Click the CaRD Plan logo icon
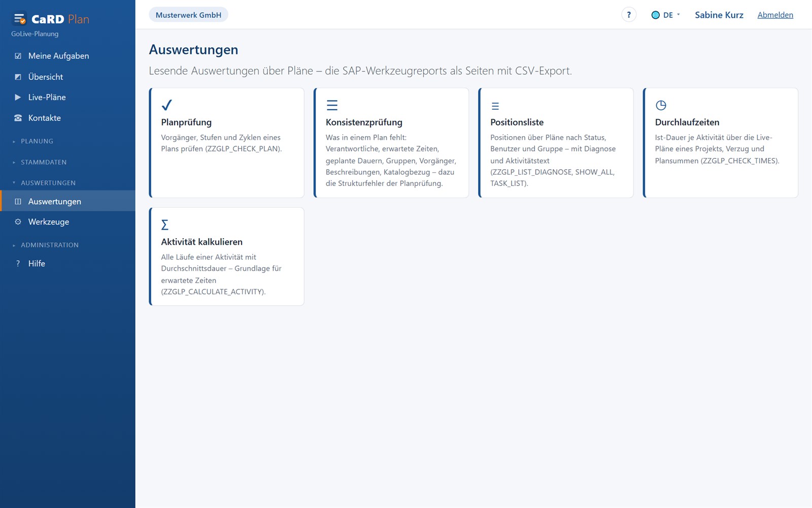This screenshot has width=812, height=508. coord(20,19)
